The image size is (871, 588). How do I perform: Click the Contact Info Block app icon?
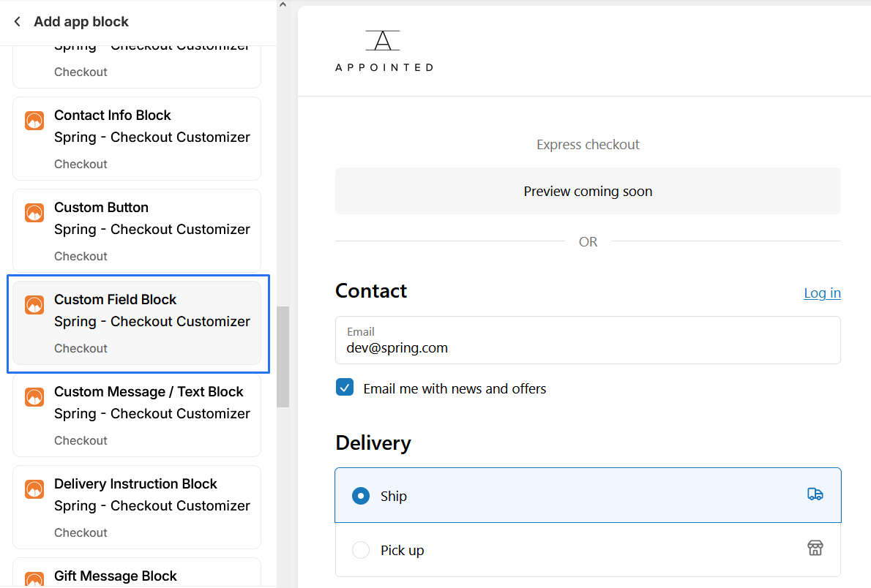tap(34, 120)
